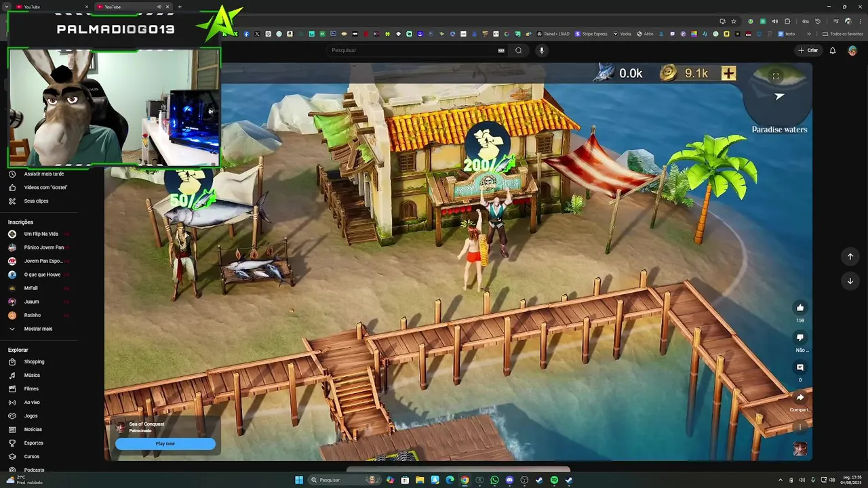The height and width of the screenshot is (488, 868).
Task: Show hidden system tray icons
Action: tap(780, 480)
